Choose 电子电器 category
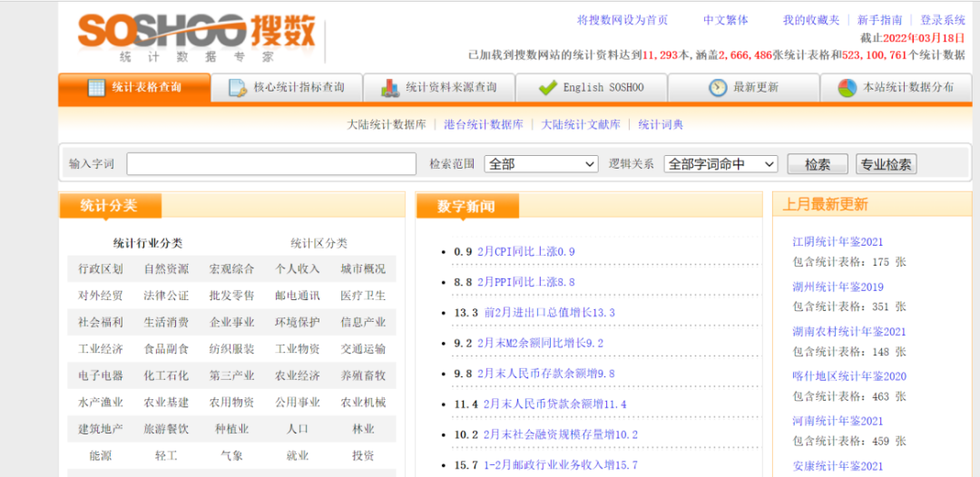Screen dimensions: 980x477 click(101, 375)
